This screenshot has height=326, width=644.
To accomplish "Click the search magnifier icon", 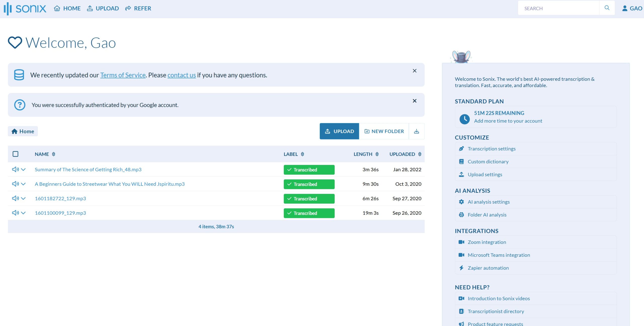I will pyautogui.click(x=607, y=8).
